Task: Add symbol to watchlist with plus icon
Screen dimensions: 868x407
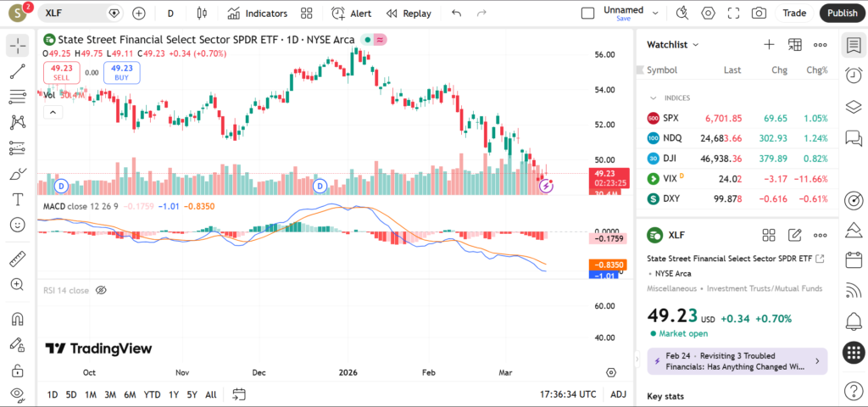Action: [x=769, y=44]
